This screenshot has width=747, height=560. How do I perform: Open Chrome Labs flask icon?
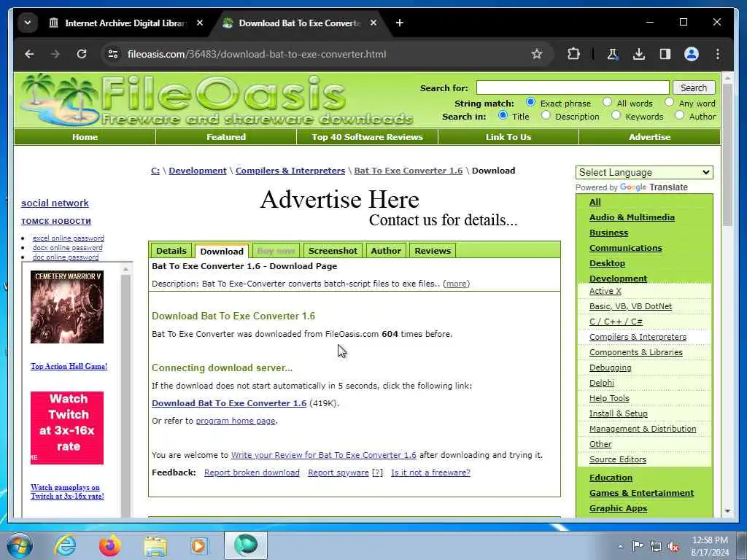(613, 54)
